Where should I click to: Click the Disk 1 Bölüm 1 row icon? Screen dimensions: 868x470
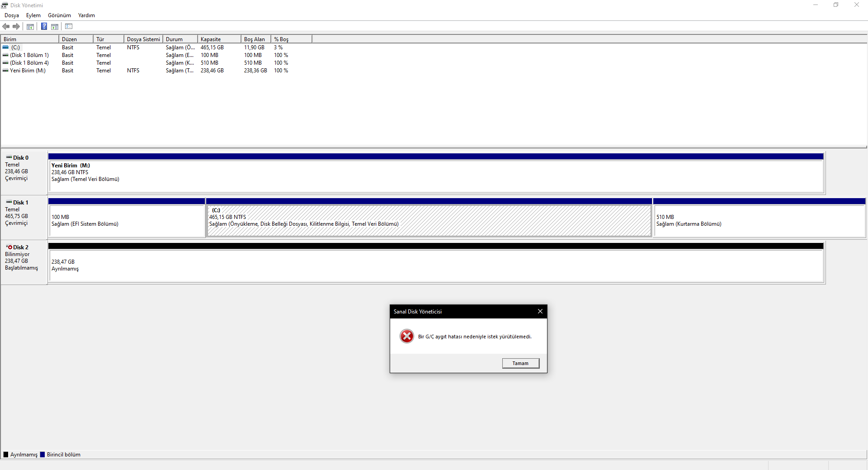(5, 55)
